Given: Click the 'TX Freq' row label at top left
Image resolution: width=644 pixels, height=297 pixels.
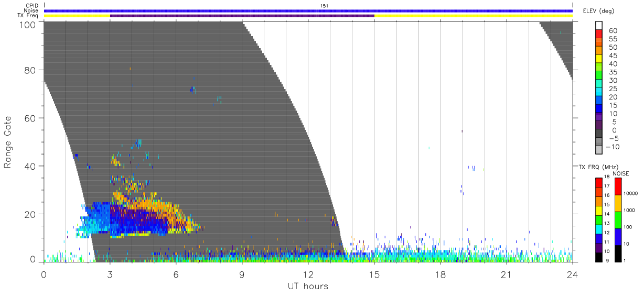Looking at the screenshot, I should point(29,16).
